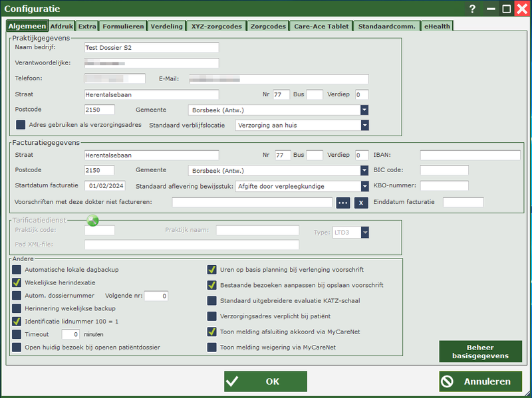Go to the Care-Ace Tablet tab

[x=322, y=27]
